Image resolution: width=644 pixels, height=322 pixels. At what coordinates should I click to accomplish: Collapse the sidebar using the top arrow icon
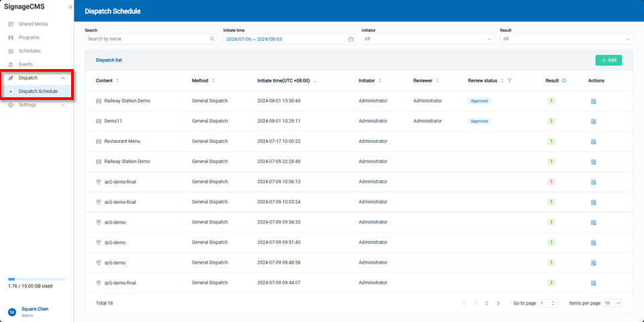70,7
